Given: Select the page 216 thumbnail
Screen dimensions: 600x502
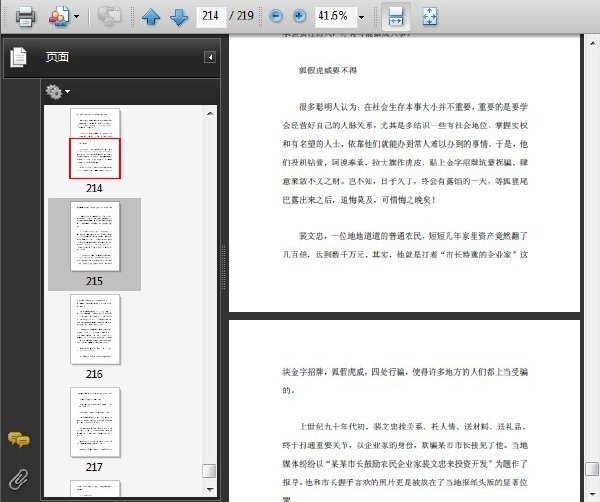Looking at the screenshot, I should coord(95,329).
